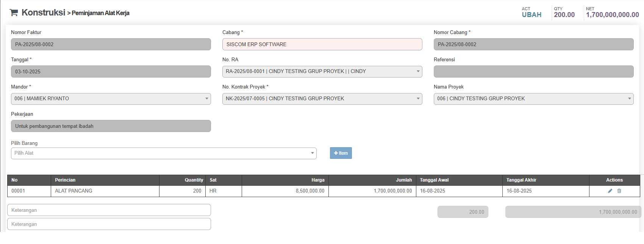Click the first Keterangan text field
This screenshot has width=644, height=244.
[109, 210]
